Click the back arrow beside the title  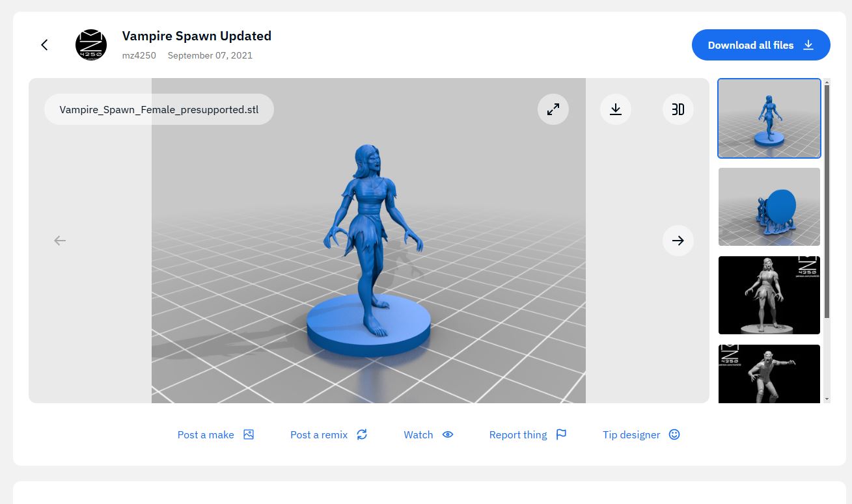coord(44,45)
